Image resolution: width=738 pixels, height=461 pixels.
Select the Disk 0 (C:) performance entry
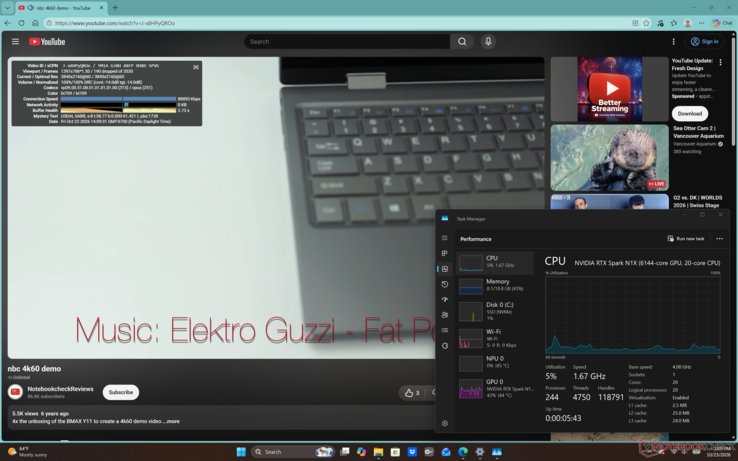[495, 311]
